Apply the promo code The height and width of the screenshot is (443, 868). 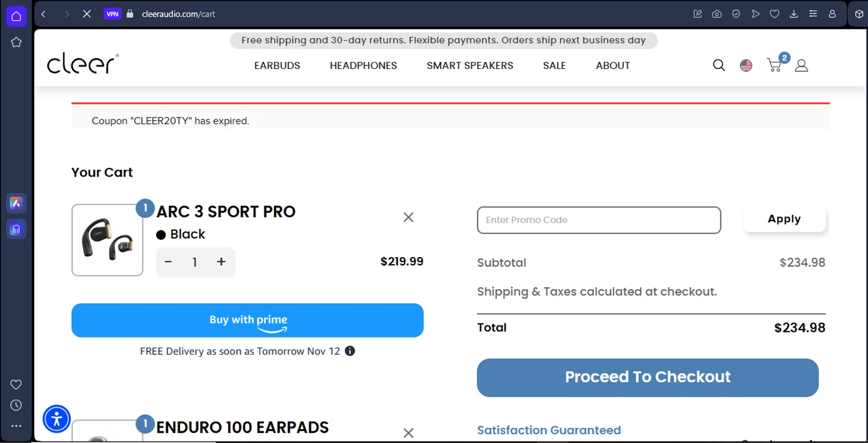tap(785, 219)
